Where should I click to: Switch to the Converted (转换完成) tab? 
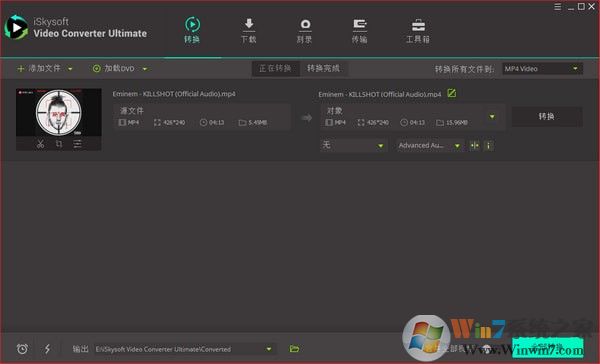pos(323,69)
